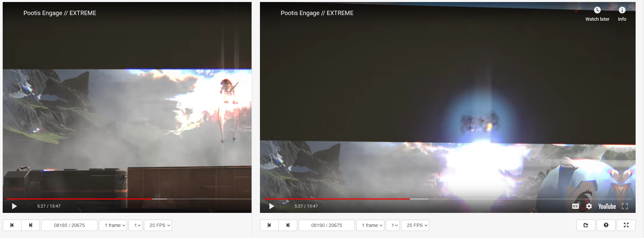Click the expand fullscreen arrows button

click(x=626, y=225)
